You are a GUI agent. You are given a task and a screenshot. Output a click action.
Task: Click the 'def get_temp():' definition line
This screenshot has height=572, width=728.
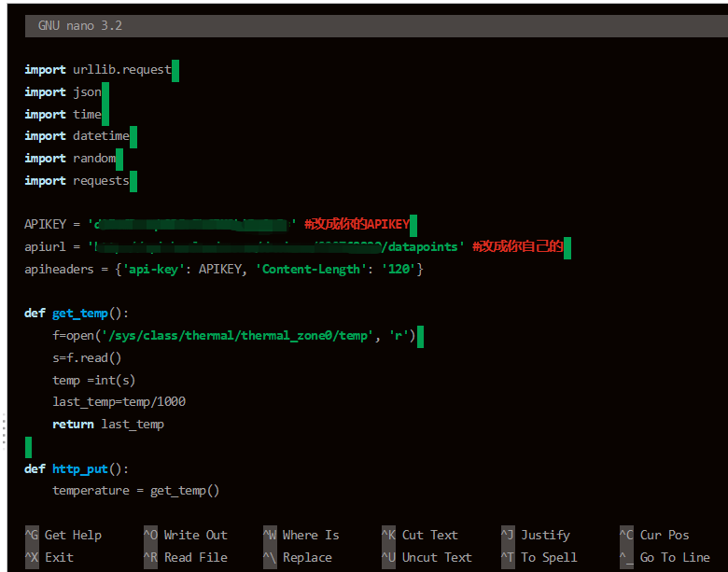[77, 314]
